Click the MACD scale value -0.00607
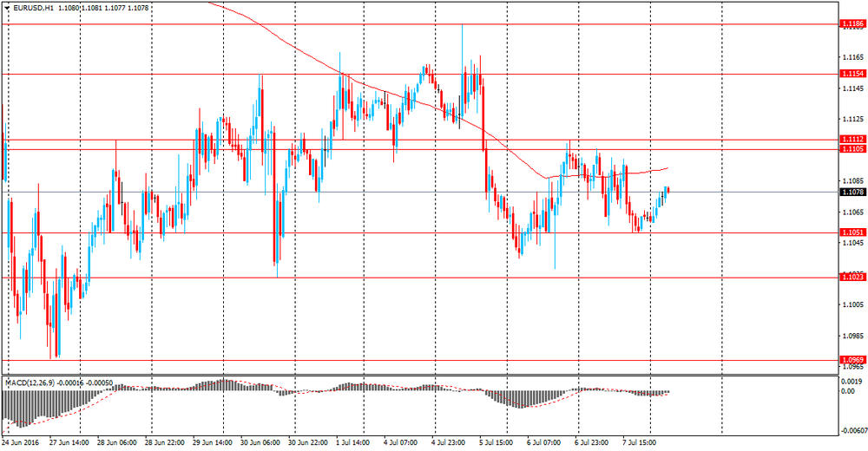The image size is (868, 451). coord(852,431)
